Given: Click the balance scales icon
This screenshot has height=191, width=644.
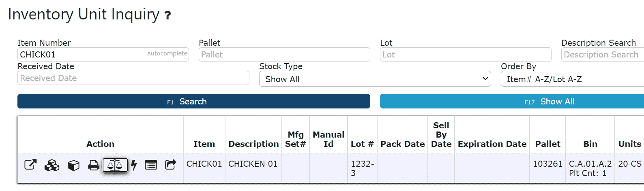Looking at the screenshot, I should (x=115, y=165).
